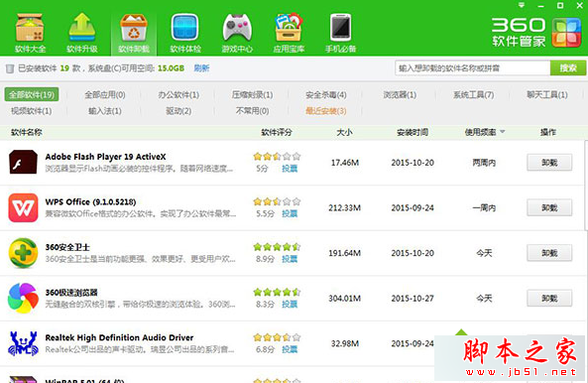
Task: Uninstall Adobe Flash Player 19 ActiveX
Action: (549, 163)
